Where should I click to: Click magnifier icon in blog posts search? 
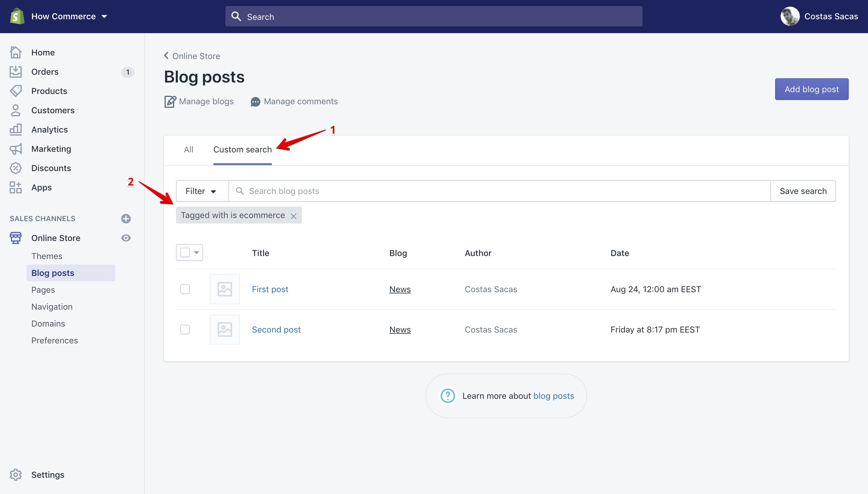240,191
